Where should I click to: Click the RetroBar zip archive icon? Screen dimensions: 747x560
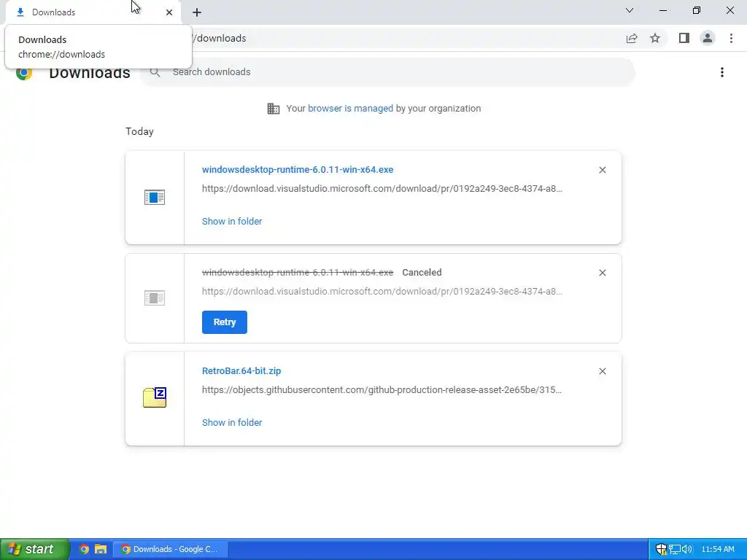coord(155,397)
